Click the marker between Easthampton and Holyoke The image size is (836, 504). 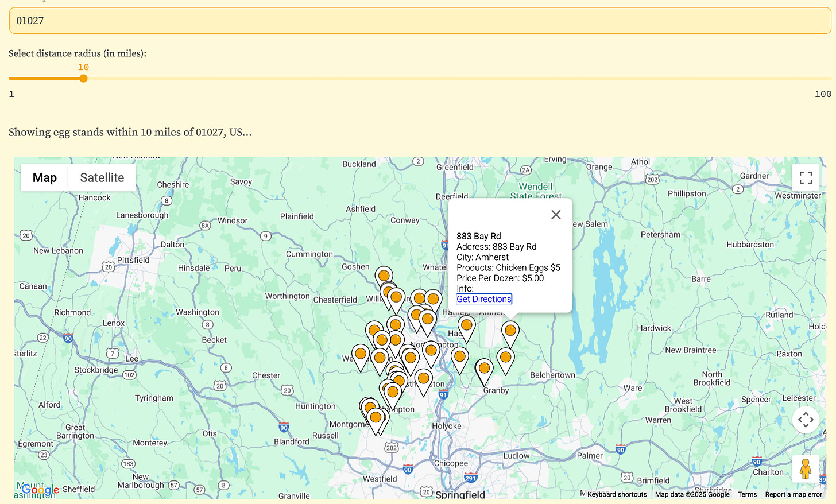pyautogui.click(x=423, y=379)
